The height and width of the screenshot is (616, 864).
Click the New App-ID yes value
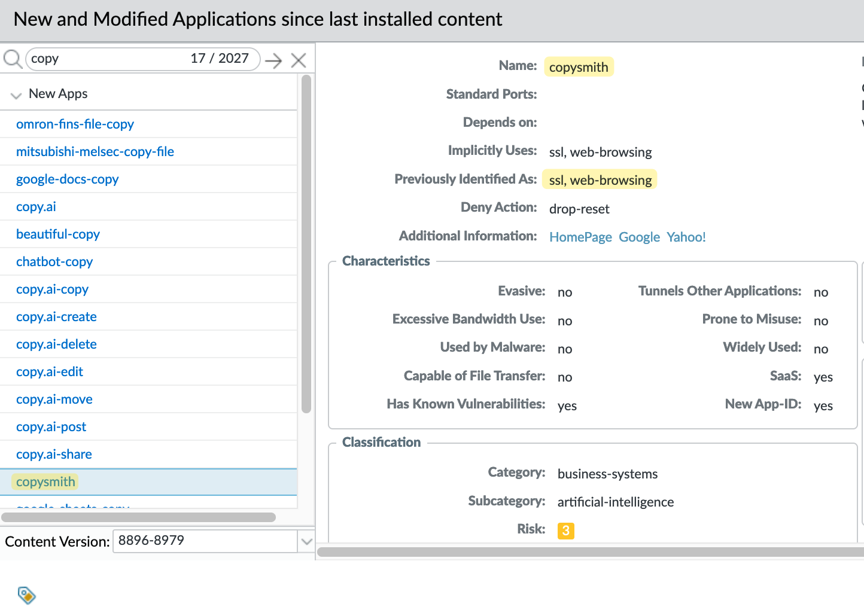pos(823,405)
